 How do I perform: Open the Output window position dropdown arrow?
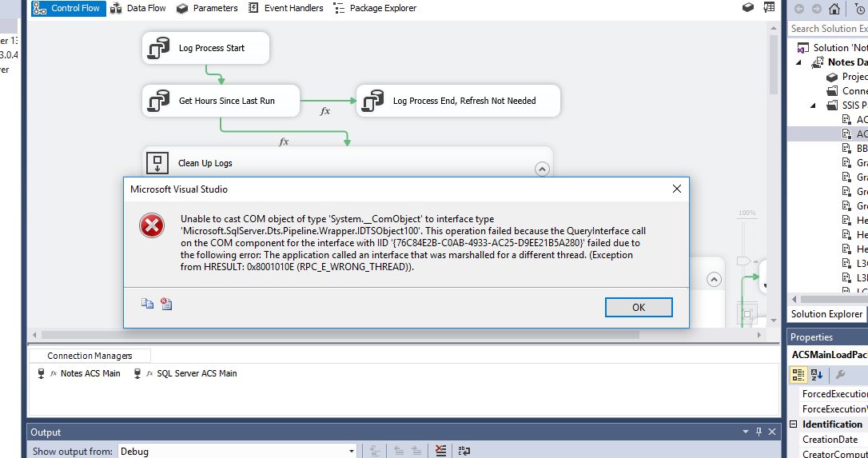(x=746, y=432)
